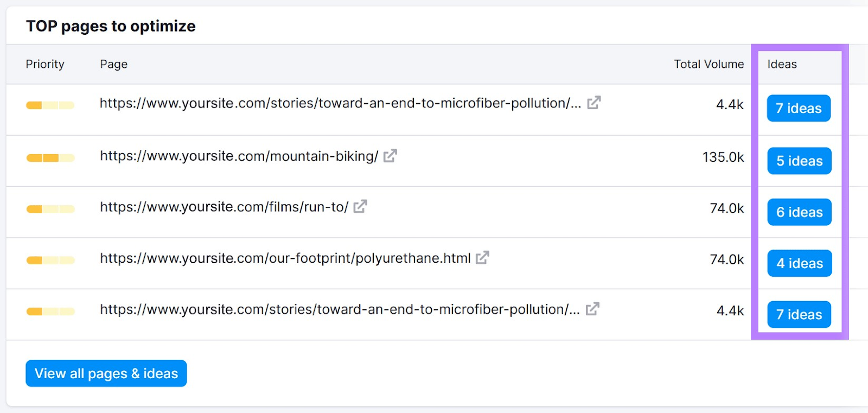Click View all pages & ideas button
This screenshot has height=413, width=868.
coord(106,373)
